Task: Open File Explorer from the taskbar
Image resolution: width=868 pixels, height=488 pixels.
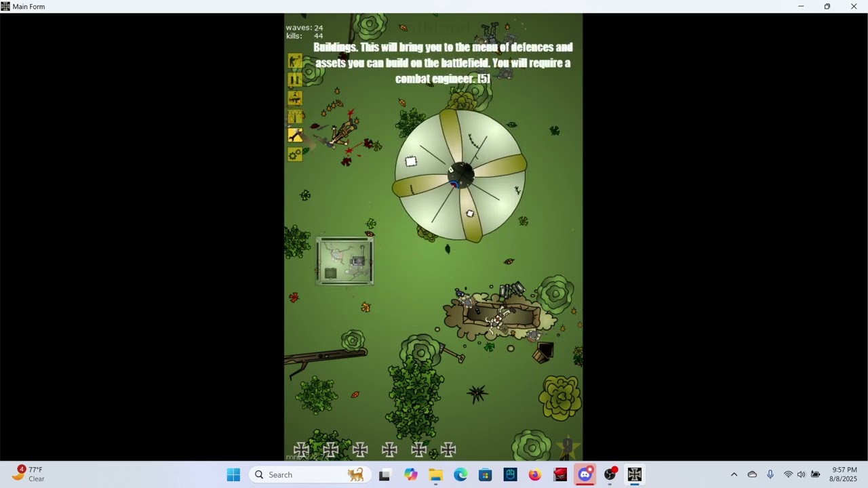Action: [x=435, y=474]
